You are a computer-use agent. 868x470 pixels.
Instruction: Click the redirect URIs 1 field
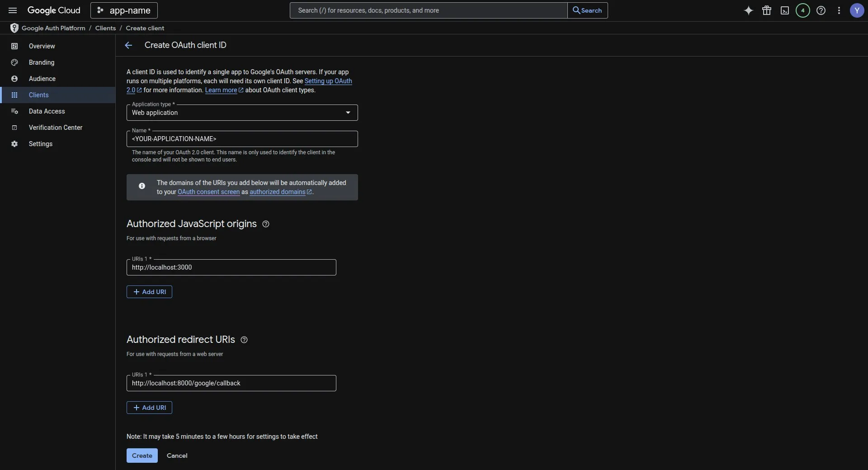(231, 383)
